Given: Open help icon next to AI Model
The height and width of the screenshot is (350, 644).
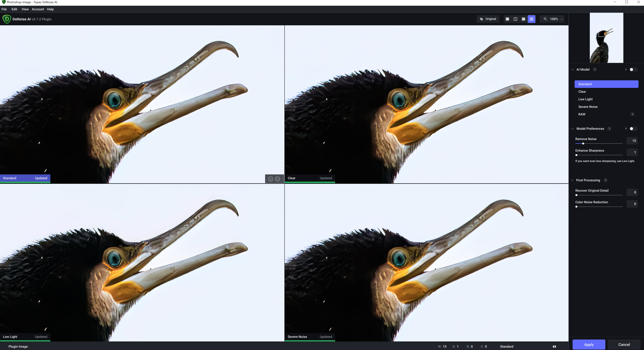Looking at the screenshot, I should pos(595,70).
